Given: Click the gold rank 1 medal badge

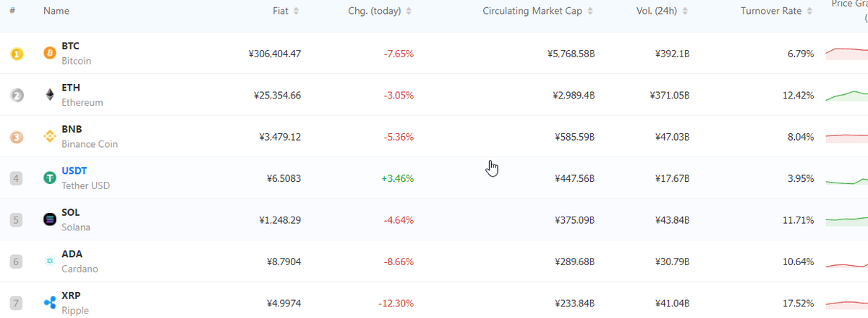Looking at the screenshot, I should (x=17, y=54).
